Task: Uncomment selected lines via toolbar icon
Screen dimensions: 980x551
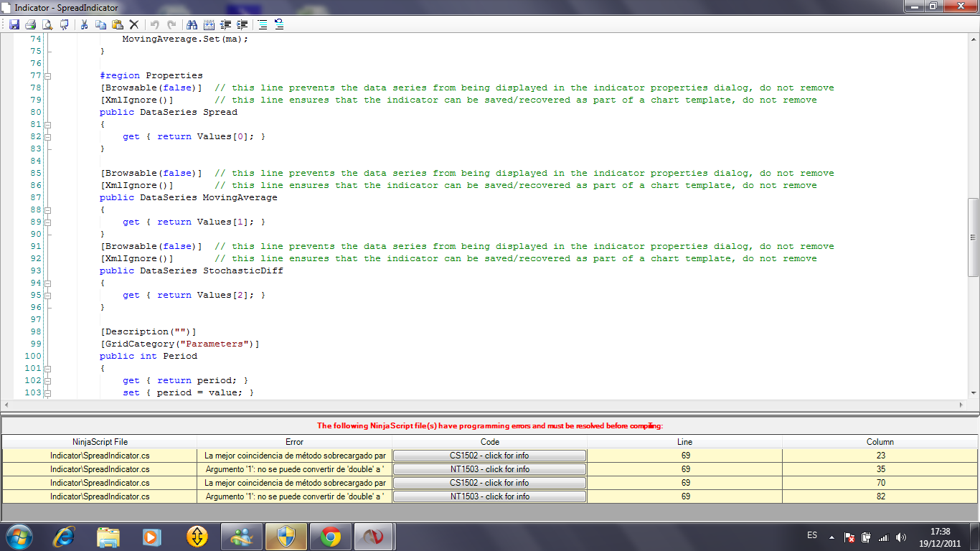Action: click(279, 24)
